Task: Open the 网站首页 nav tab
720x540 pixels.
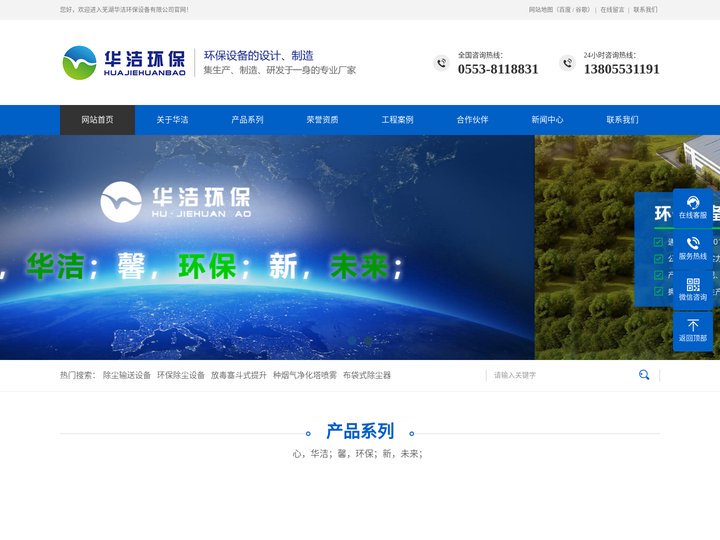Action: (x=97, y=120)
